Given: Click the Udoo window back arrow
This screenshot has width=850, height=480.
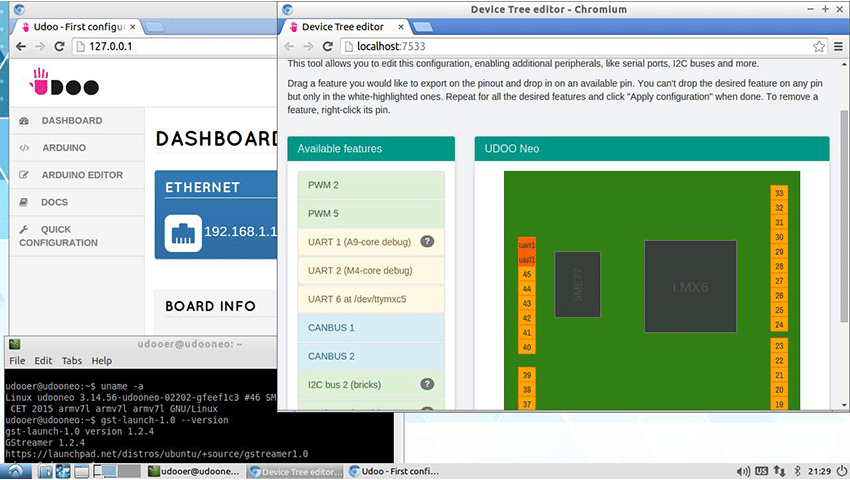Looking at the screenshot, I should (21, 47).
